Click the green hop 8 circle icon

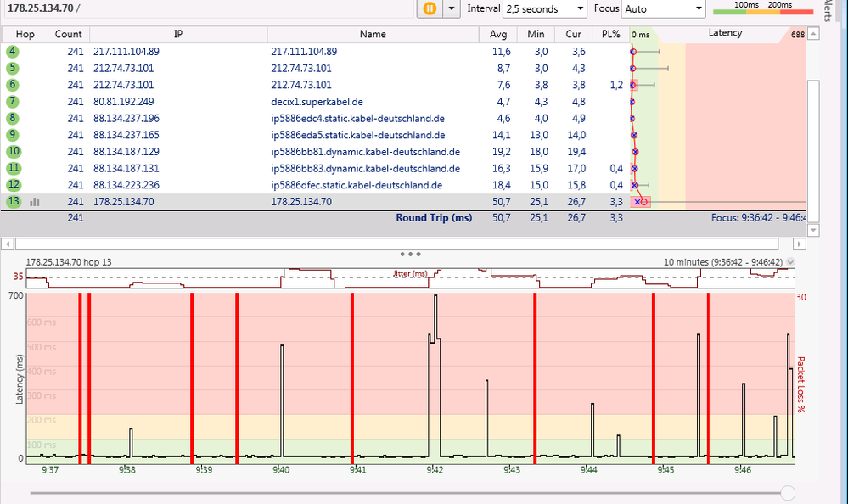(x=13, y=118)
